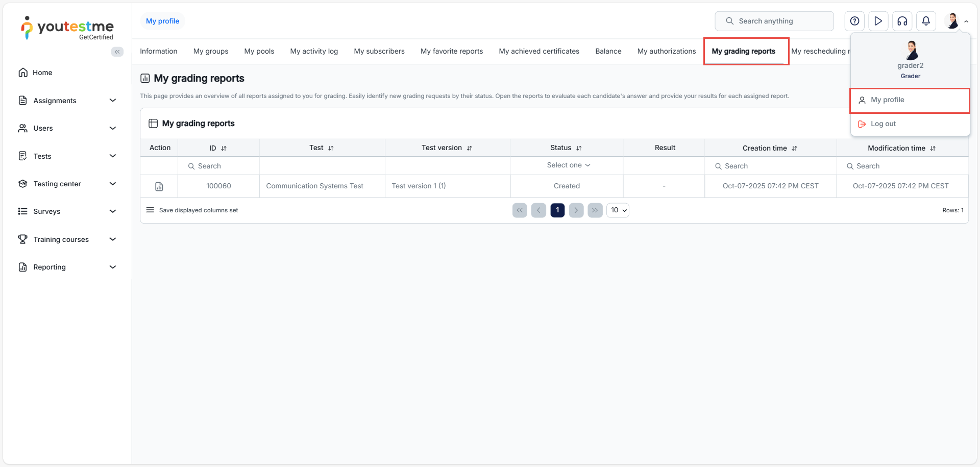Open the help question mark icon
Viewport: 980px width, 467px height.
coord(854,21)
